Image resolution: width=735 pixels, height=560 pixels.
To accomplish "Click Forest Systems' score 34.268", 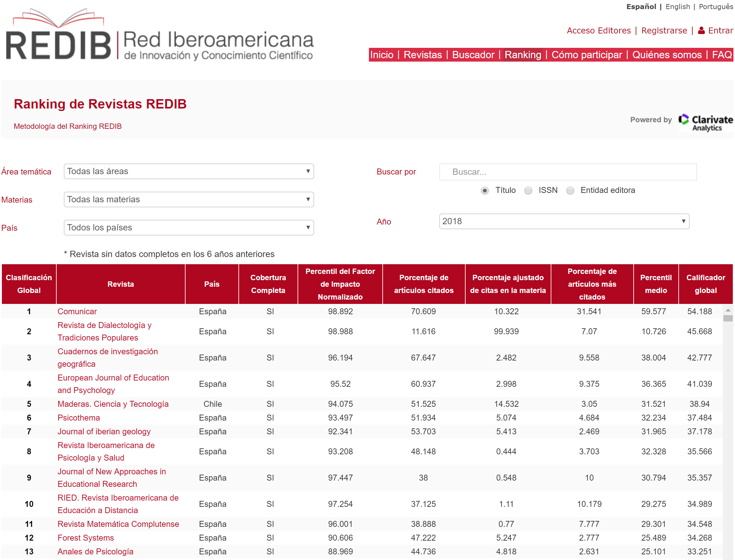I will pos(699,538).
